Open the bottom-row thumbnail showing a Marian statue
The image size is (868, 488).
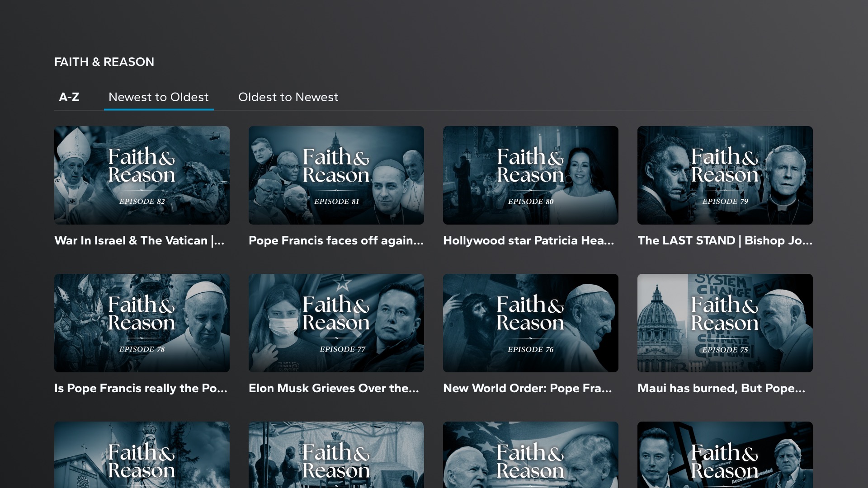[142, 455]
